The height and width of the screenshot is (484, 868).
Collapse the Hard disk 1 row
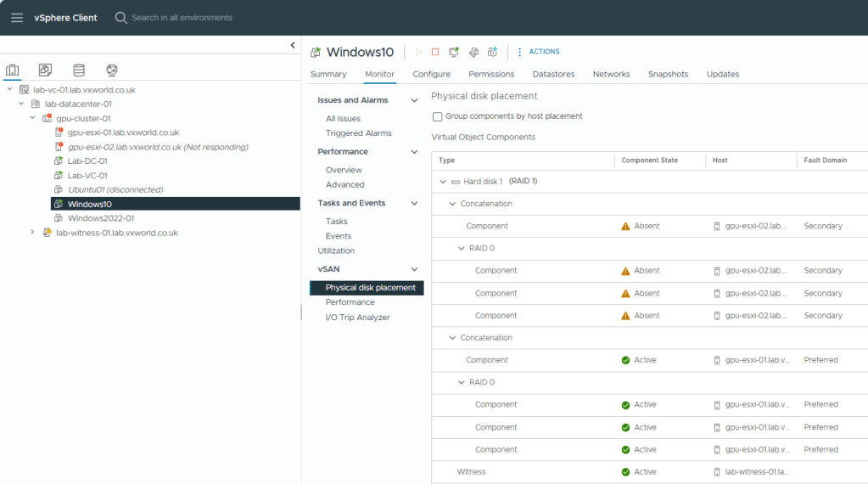(x=443, y=182)
